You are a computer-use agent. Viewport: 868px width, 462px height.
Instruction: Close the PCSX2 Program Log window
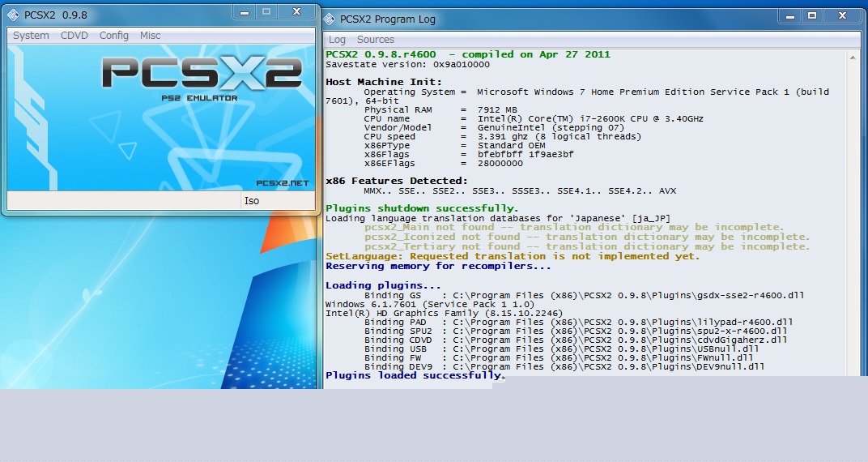click(842, 16)
